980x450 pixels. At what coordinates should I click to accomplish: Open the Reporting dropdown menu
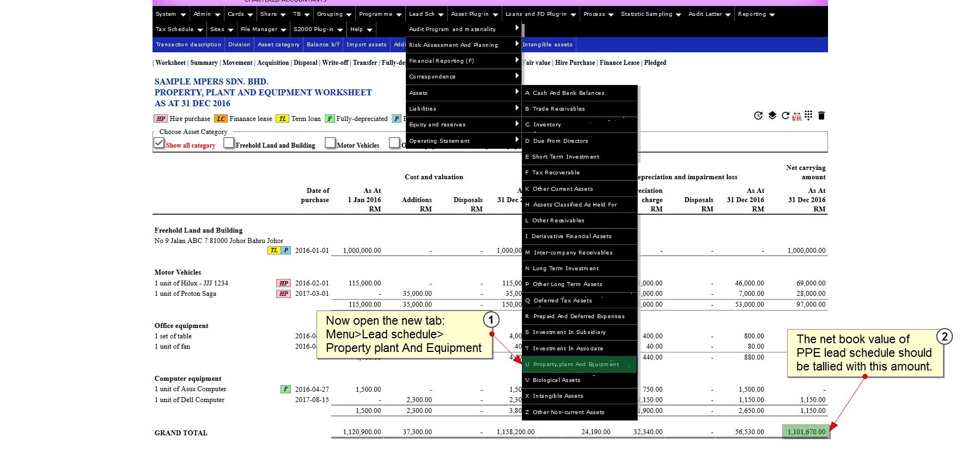click(x=756, y=14)
